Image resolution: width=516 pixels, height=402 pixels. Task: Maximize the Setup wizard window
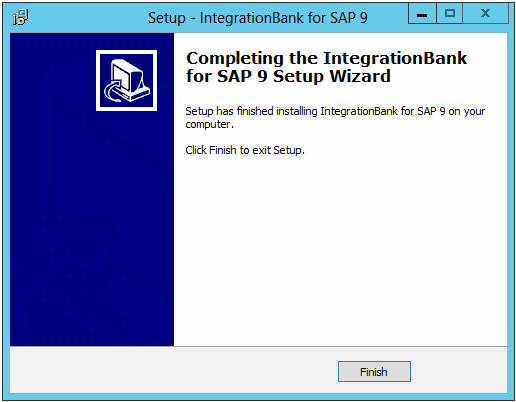450,14
